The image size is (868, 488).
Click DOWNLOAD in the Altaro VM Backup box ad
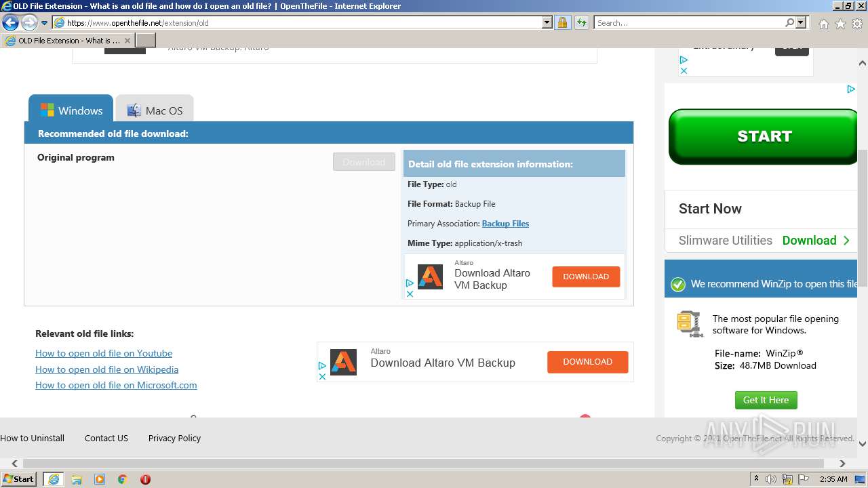click(x=586, y=277)
